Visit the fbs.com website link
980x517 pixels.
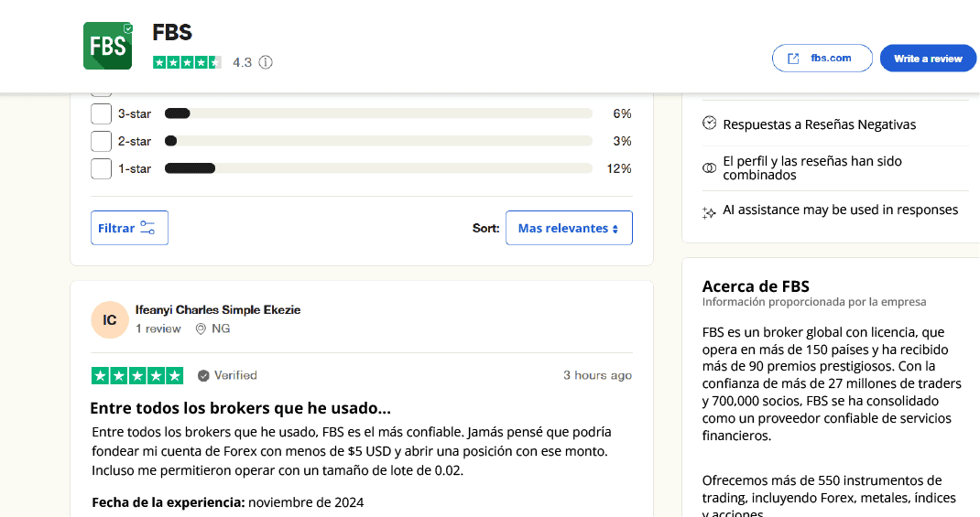(x=830, y=59)
